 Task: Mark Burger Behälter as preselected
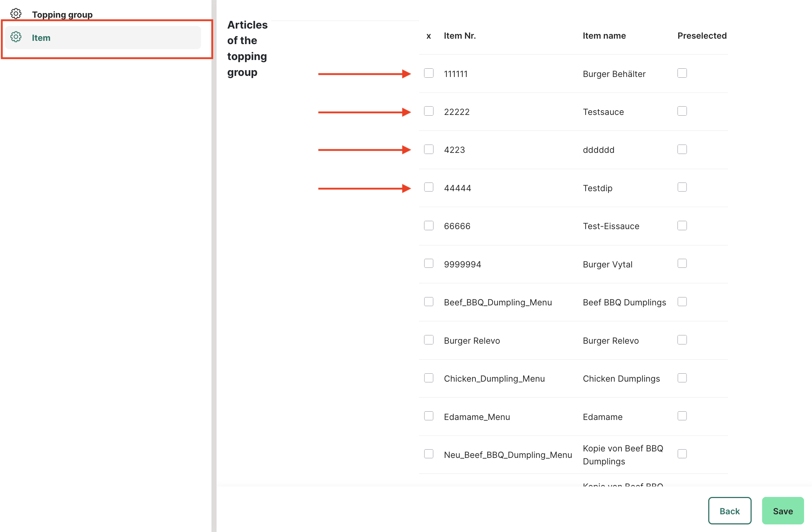coord(682,73)
